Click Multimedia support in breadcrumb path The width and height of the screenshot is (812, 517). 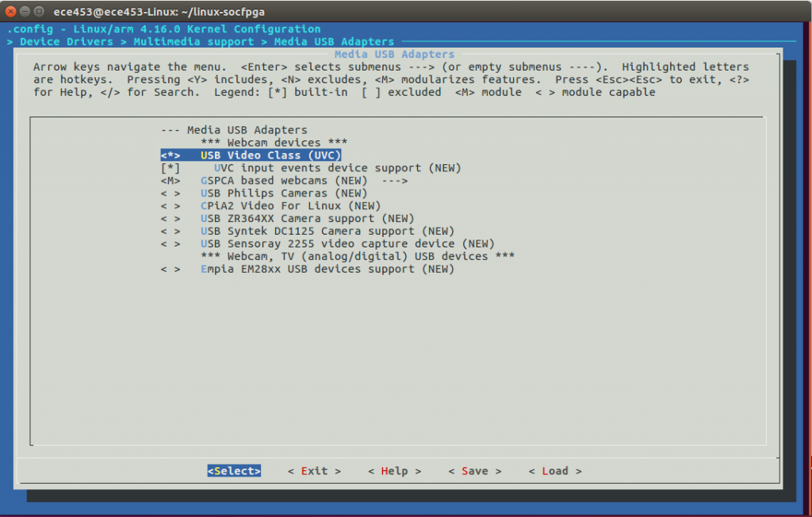[193, 41]
